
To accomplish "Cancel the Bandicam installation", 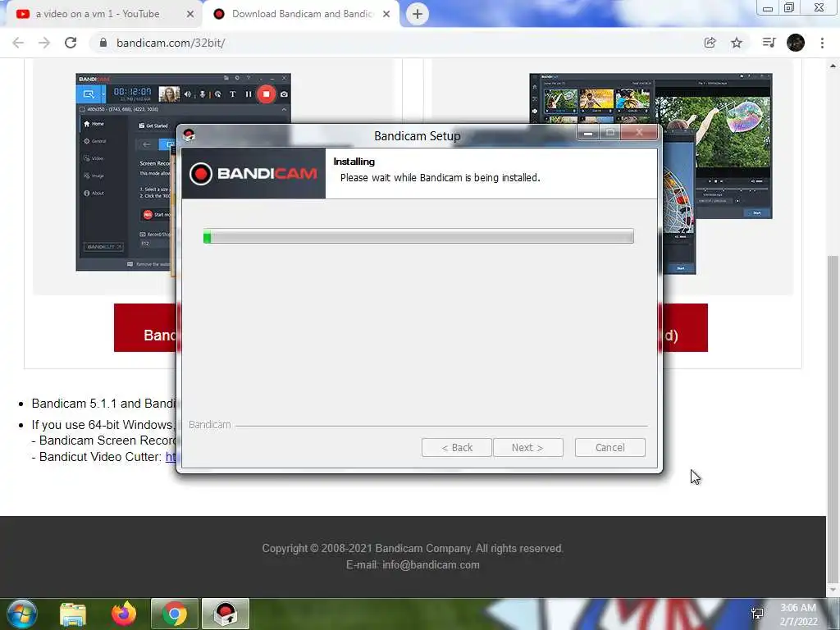I will [x=609, y=447].
